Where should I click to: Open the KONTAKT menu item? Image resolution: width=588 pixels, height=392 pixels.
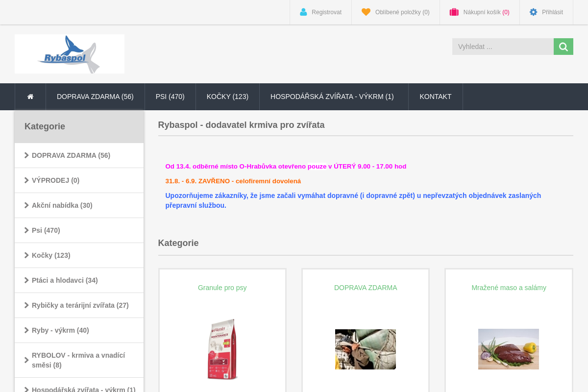(x=436, y=97)
